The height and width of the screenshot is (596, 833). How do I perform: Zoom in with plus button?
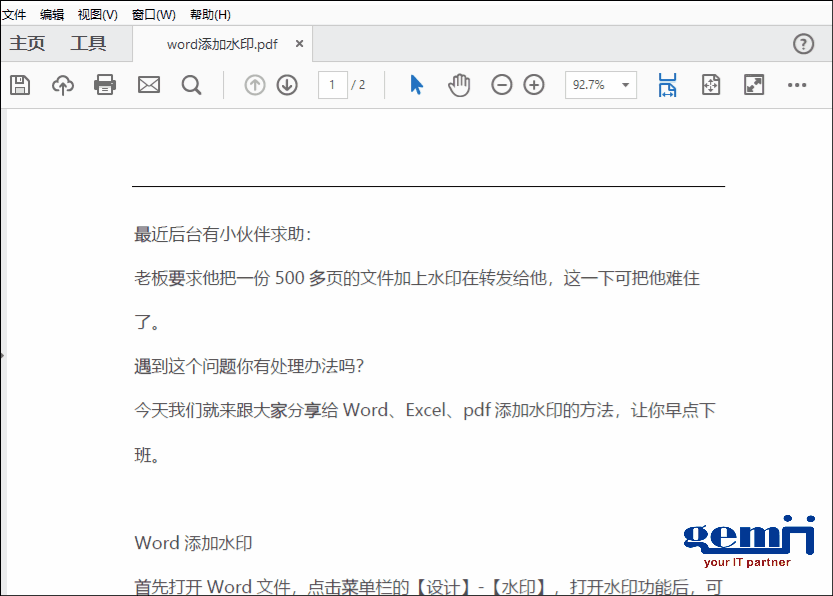(x=534, y=85)
